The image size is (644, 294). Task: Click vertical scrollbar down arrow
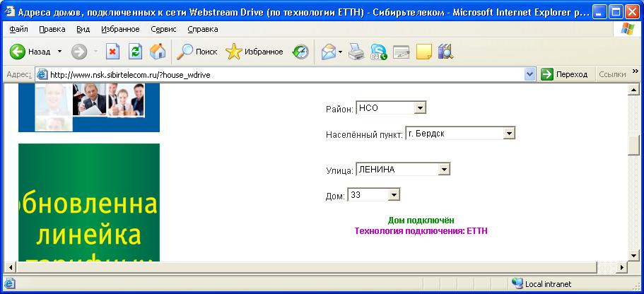[x=633, y=255]
